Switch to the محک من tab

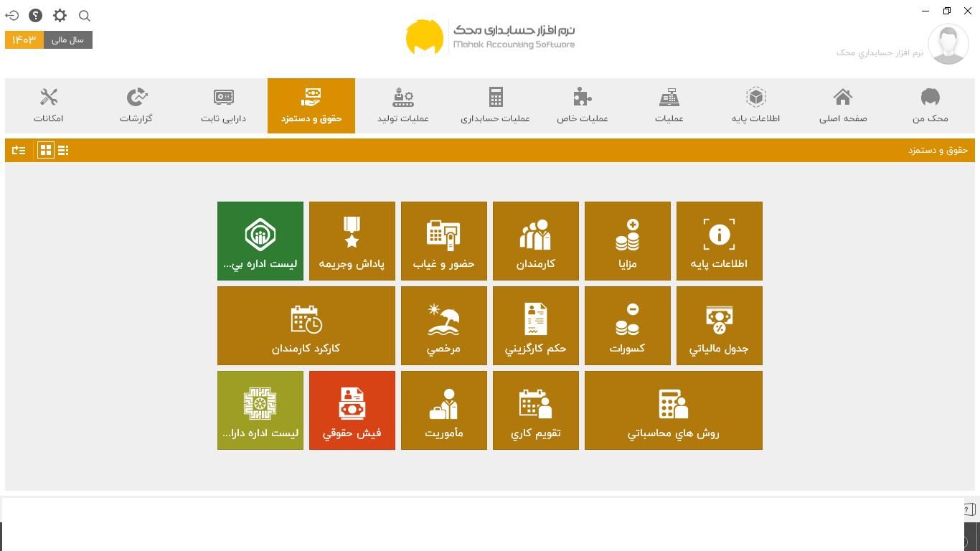(x=930, y=105)
